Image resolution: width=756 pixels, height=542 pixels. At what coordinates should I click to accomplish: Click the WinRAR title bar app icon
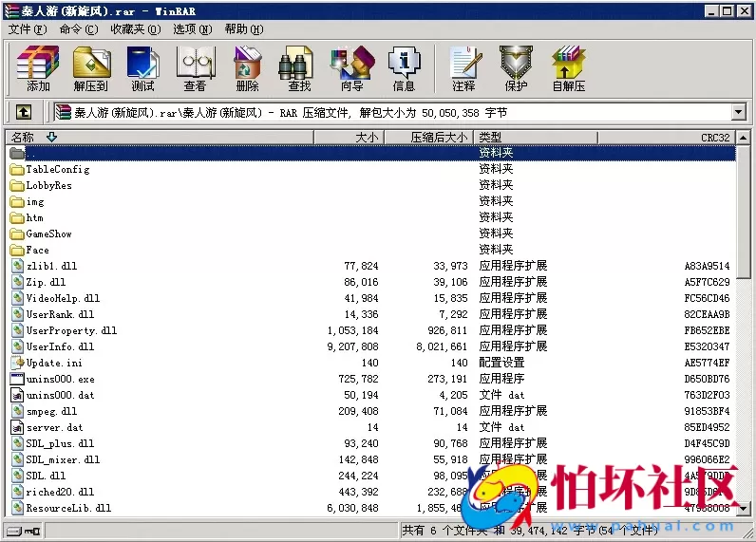pos(11,10)
